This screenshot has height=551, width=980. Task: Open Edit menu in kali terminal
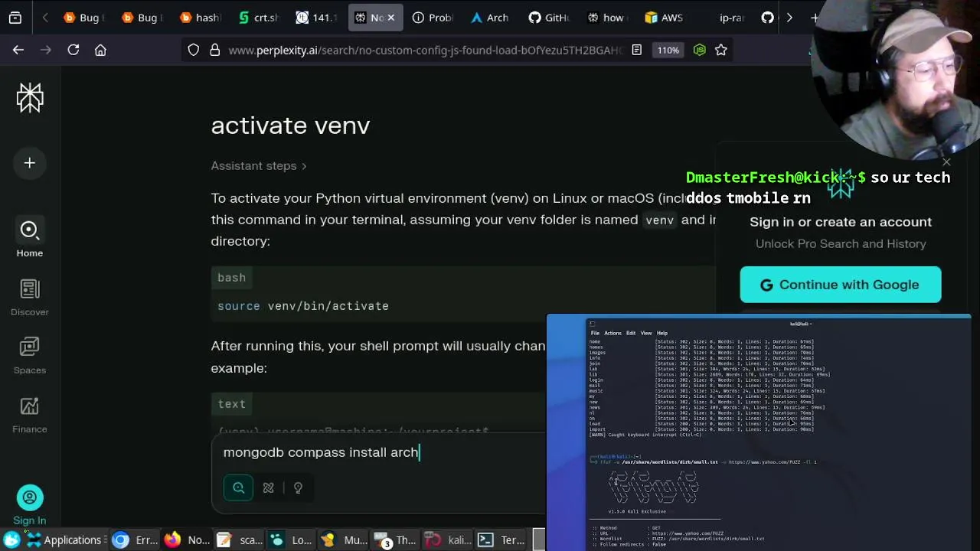tap(631, 333)
